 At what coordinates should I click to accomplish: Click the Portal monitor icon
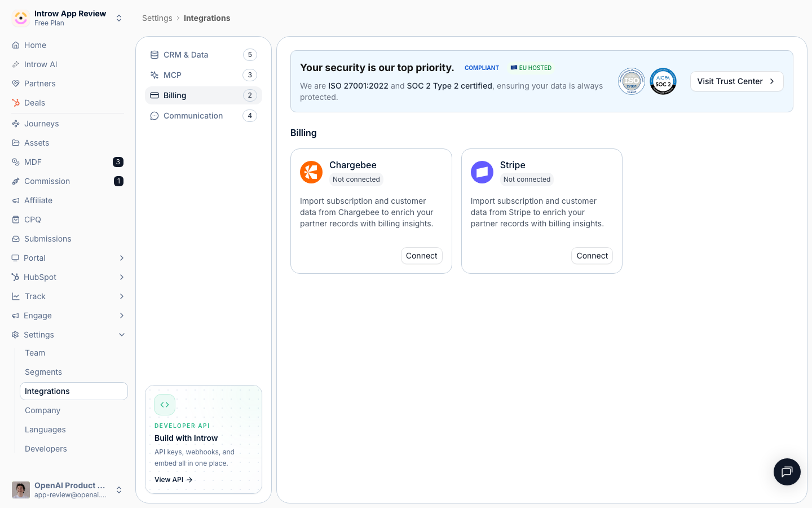[x=15, y=258]
